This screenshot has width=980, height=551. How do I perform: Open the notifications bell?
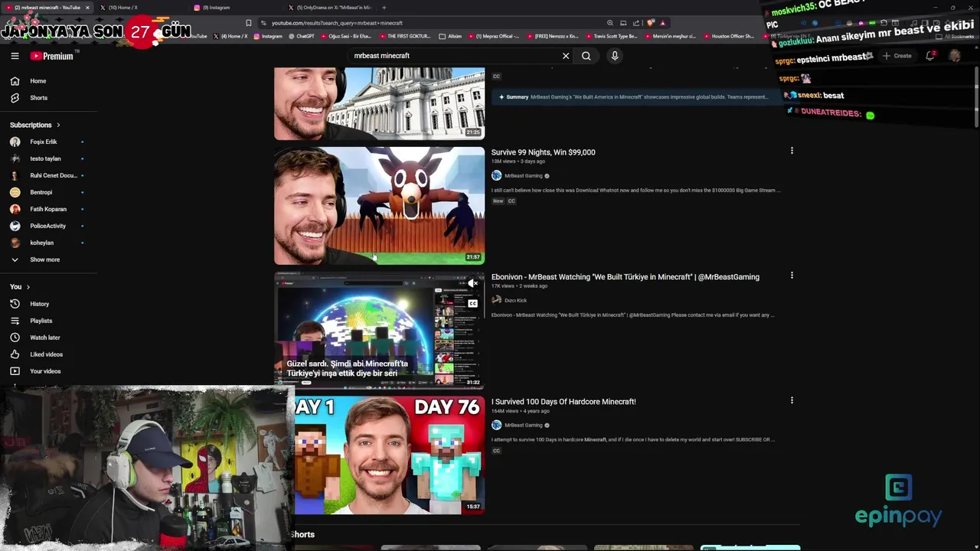(x=930, y=56)
